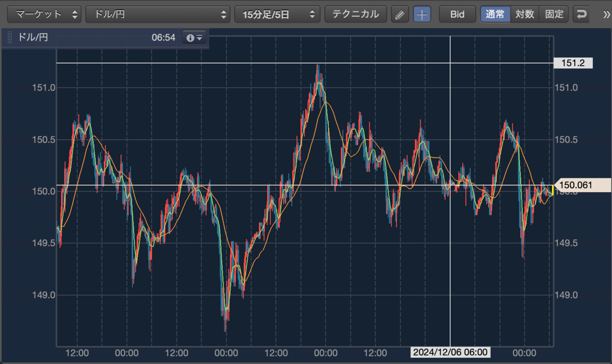Select 通常 scale mode
The width and height of the screenshot is (612, 364).
coord(495,14)
